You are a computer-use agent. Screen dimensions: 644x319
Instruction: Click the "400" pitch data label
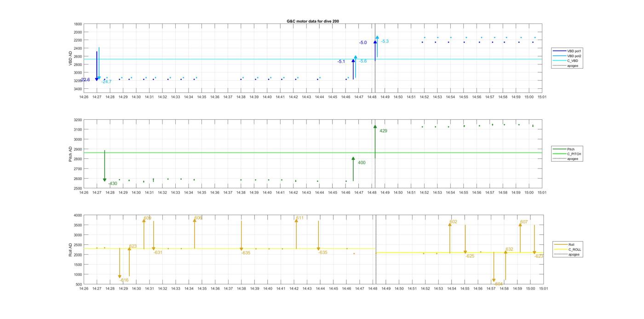(x=362, y=162)
